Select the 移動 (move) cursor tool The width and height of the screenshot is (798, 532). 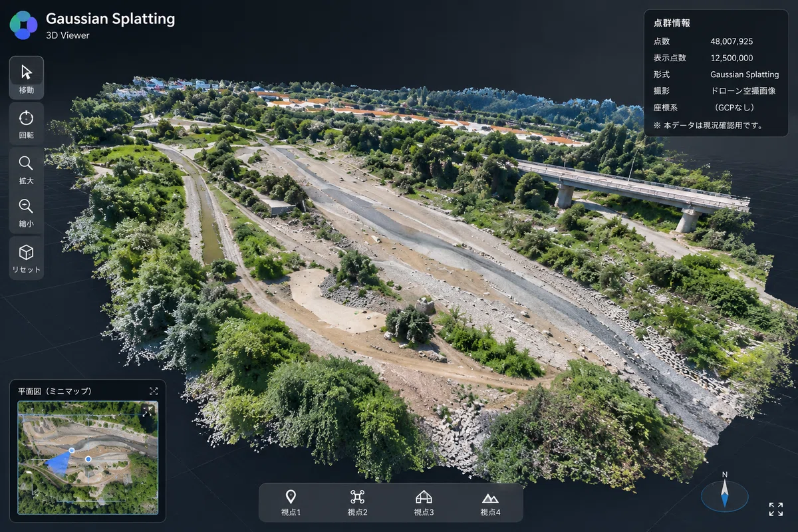pyautogui.click(x=27, y=78)
